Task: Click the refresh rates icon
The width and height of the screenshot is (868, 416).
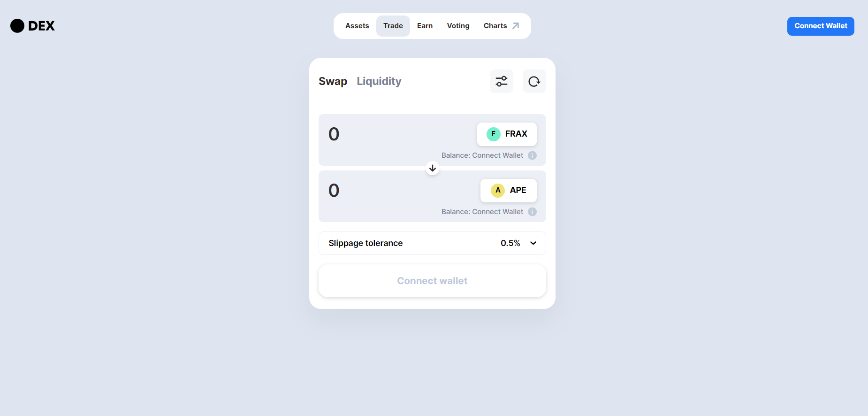Action: coord(534,81)
